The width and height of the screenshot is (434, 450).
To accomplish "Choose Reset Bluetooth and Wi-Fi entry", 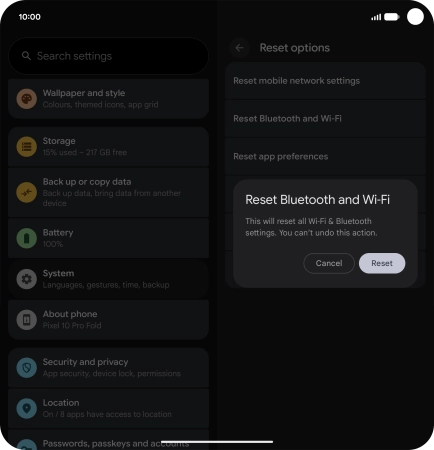I will [x=325, y=119].
